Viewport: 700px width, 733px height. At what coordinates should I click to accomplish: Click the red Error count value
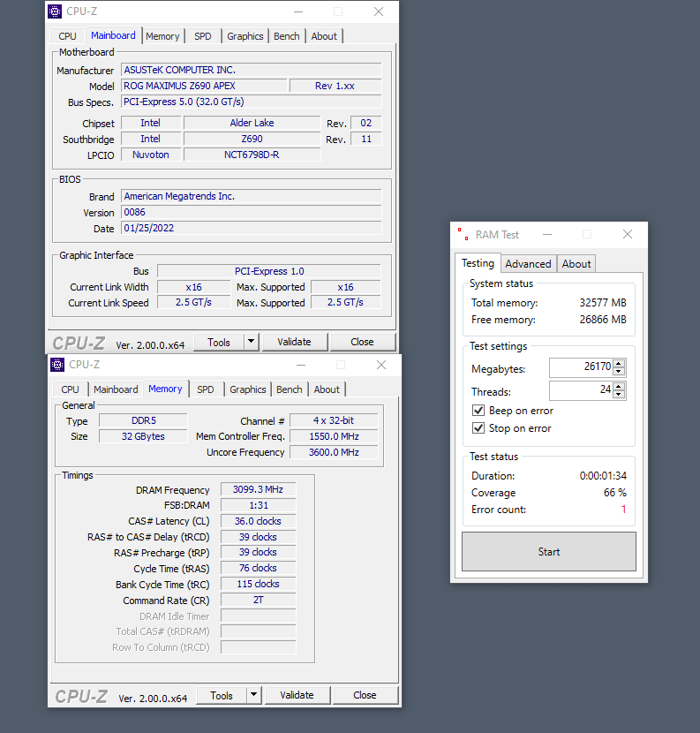pos(623,510)
